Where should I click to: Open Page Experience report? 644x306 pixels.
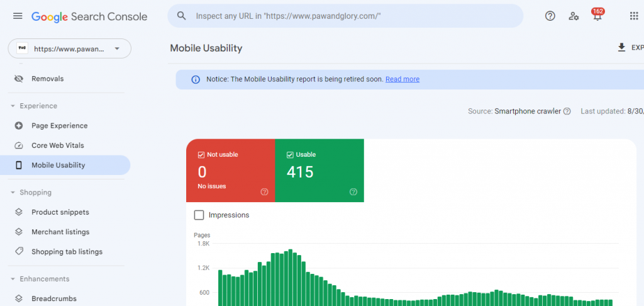[x=60, y=125]
